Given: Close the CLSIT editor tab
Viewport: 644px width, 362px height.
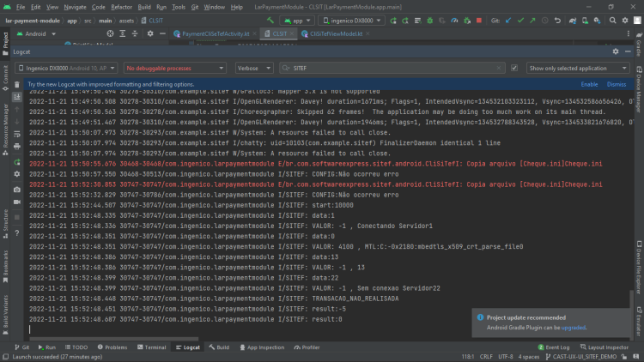Looking at the screenshot, I should click(x=292, y=33).
